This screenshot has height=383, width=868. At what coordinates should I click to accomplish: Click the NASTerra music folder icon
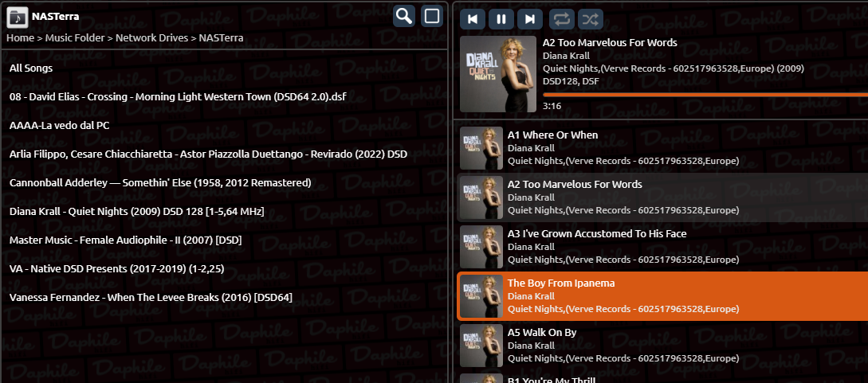click(x=18, y=18)
